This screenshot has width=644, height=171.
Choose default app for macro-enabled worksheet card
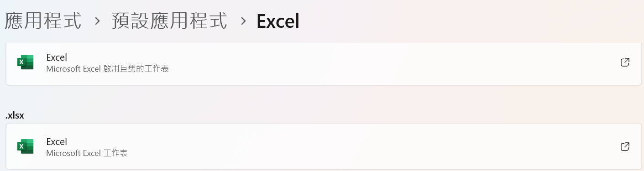[x=324, y=63]
